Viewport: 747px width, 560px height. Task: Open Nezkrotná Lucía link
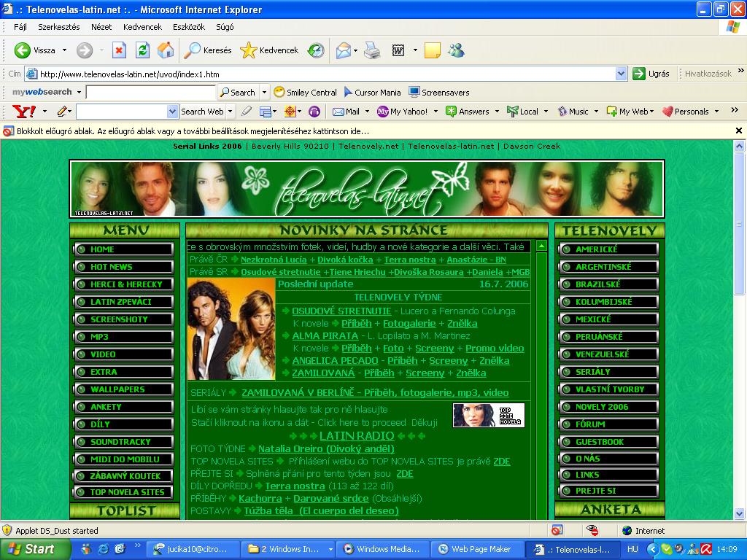tap(274, 260)
